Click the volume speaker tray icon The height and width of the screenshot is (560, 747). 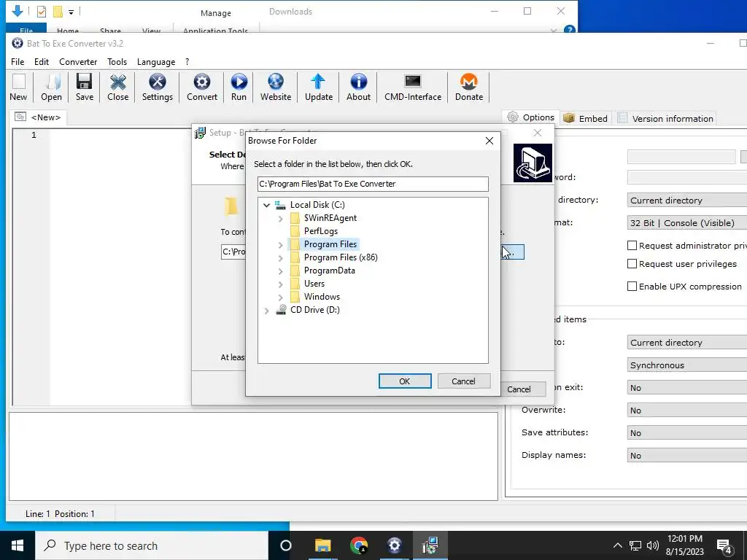tap(653, 545)
